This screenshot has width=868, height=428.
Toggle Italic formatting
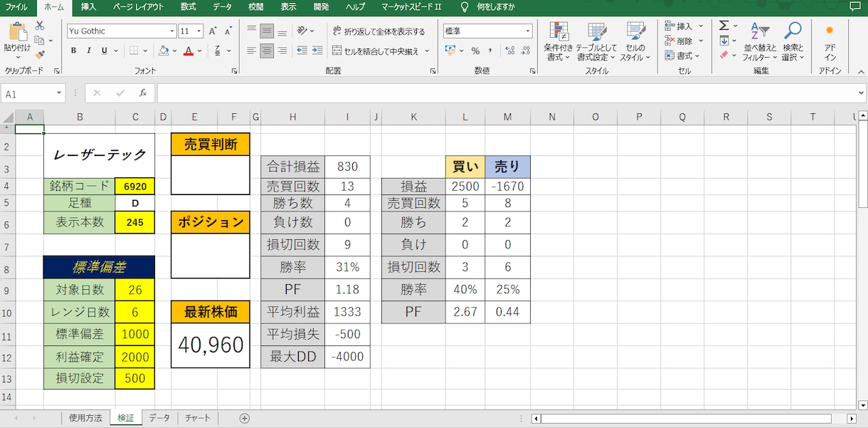(x=89, y=51)
